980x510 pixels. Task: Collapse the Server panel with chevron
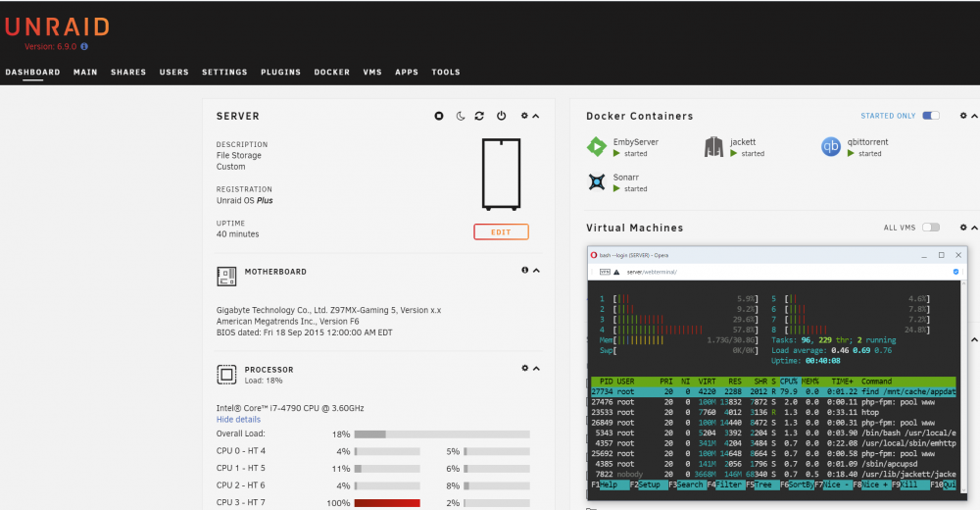(536, 116)
